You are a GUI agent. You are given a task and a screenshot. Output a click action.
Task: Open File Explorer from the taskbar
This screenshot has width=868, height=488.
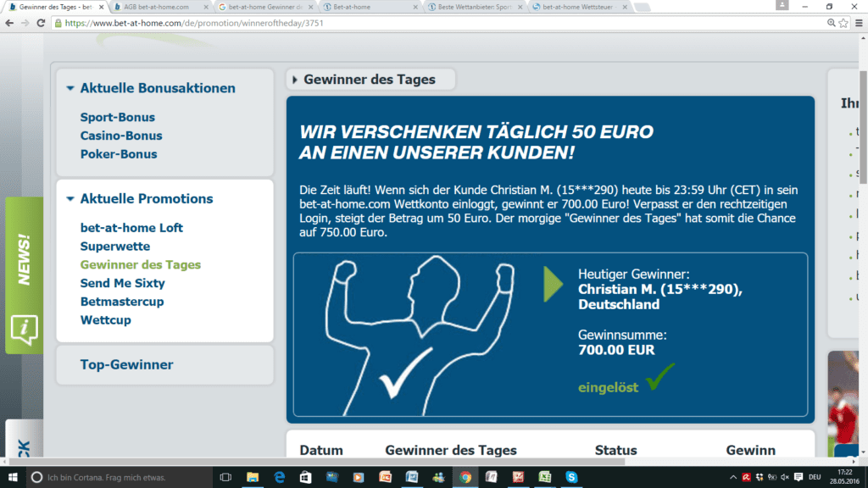click(x=253, y=477)
